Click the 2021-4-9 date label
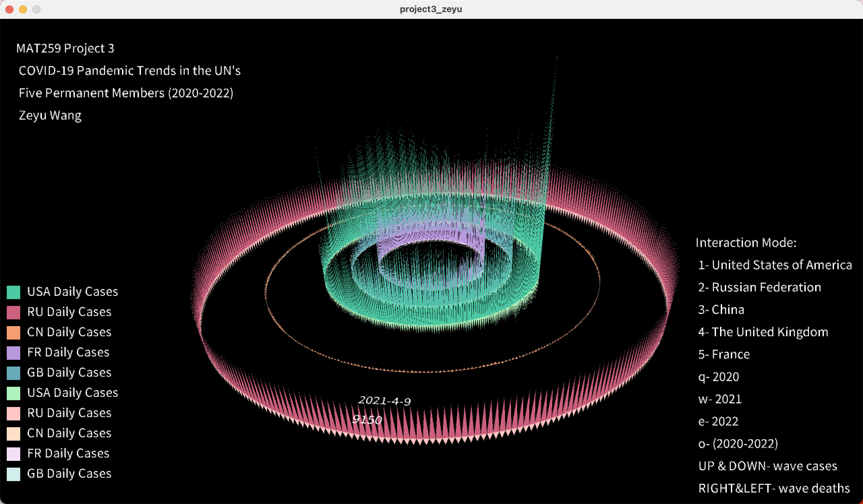Screen dimensions: 863x504 [384, 401]
